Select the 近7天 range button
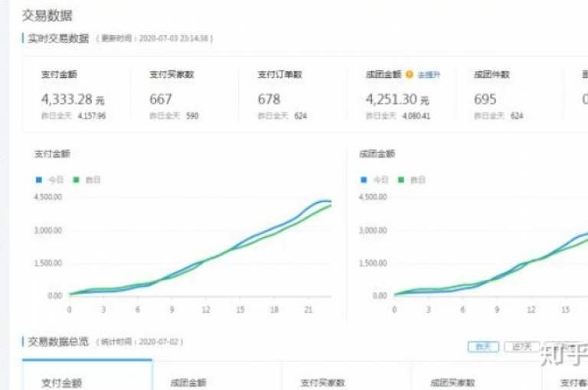 pyautogui.click(x=522, y=347)
